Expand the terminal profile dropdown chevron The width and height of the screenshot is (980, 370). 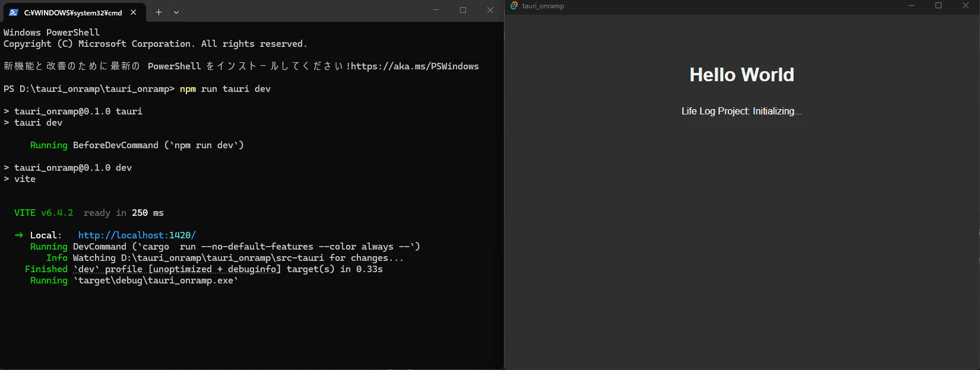(x=176, y=12)
